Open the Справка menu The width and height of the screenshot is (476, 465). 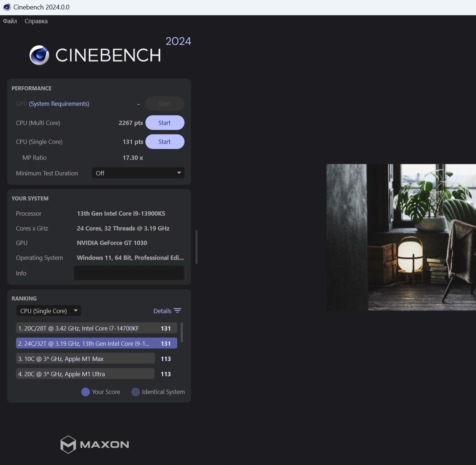(x=36, y=21)
